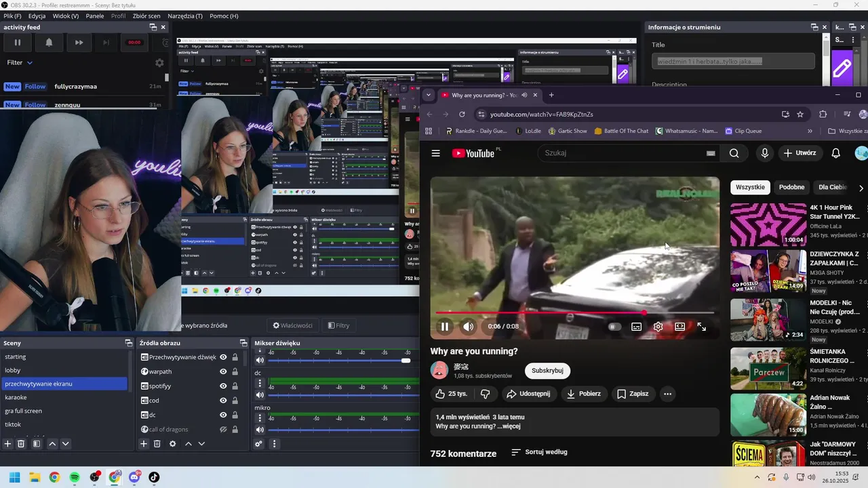Delete the selected scene with trash icon
This screenshot has height=488, width=868.
click(21, 444)
